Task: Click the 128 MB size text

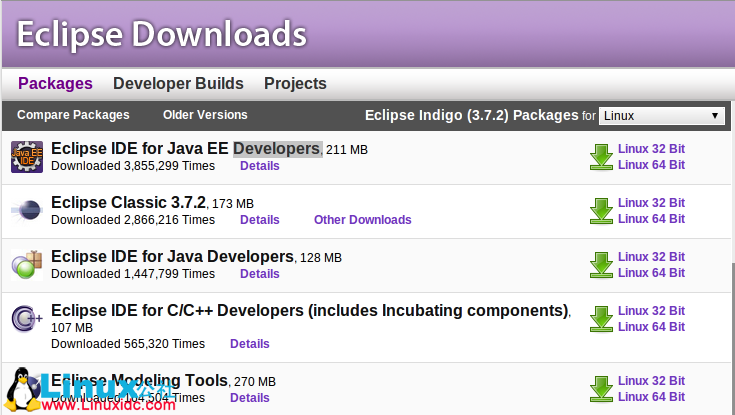Action: point(321,257)
